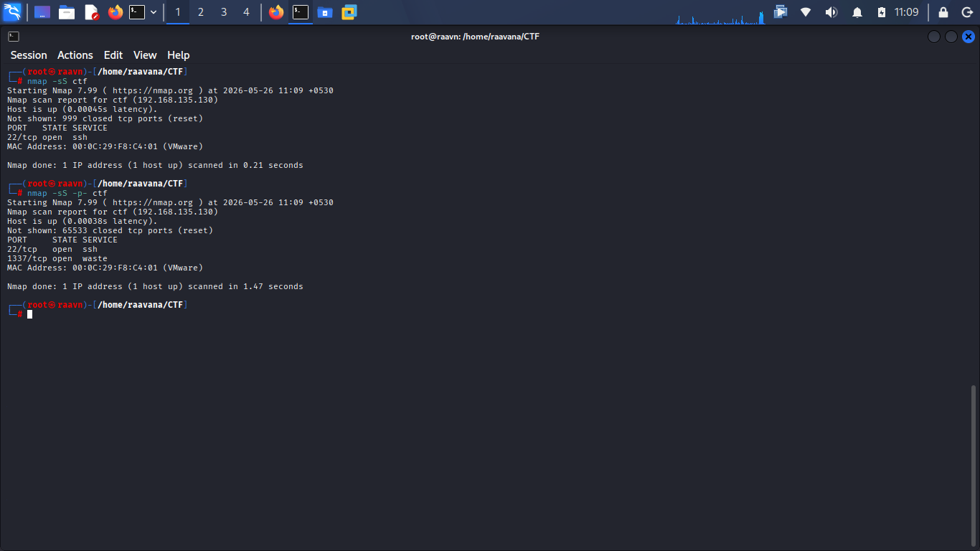Open the VMware window in the taskbar
980x551 pixels.
tap(349, 12)
